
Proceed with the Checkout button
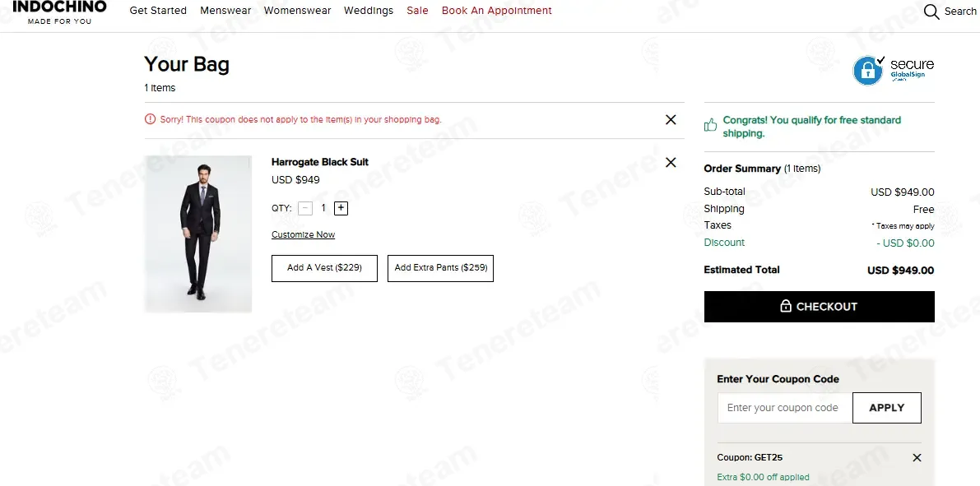(x=820, y=307)
